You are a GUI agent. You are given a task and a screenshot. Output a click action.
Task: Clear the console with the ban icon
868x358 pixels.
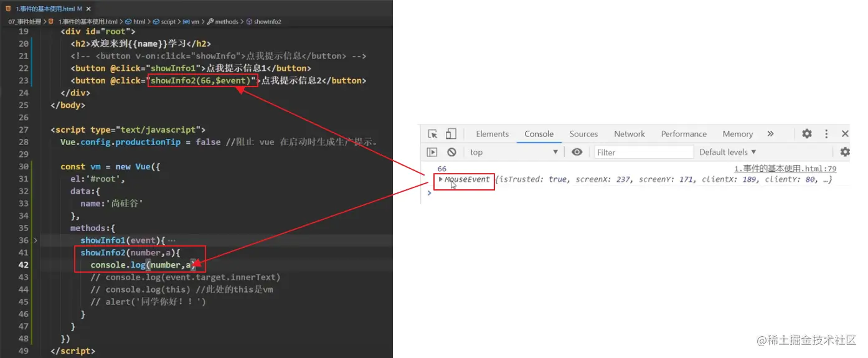click(x=451, y=152)
